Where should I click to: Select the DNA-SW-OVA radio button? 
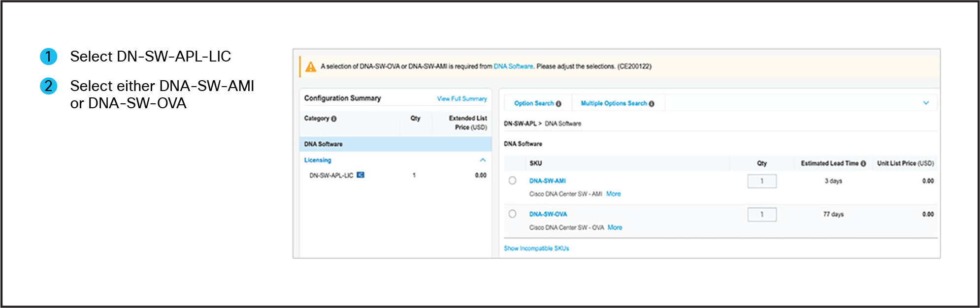point(512,214)
